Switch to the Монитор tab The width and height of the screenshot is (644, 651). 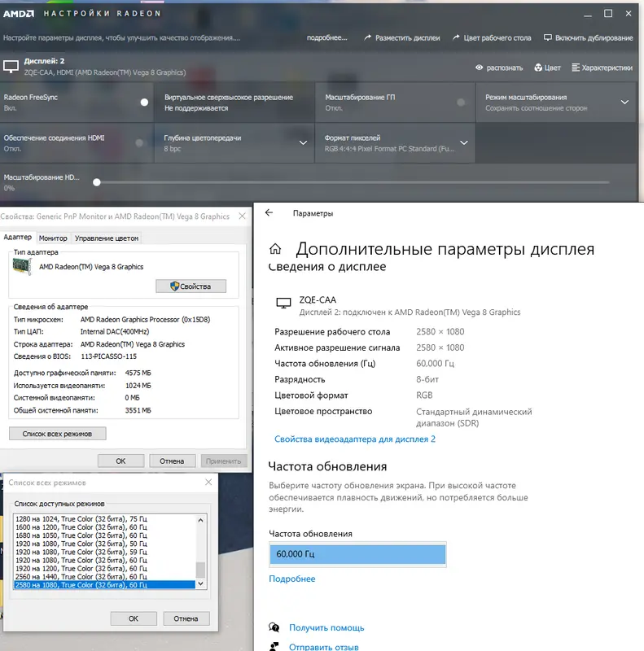(53, 238)
